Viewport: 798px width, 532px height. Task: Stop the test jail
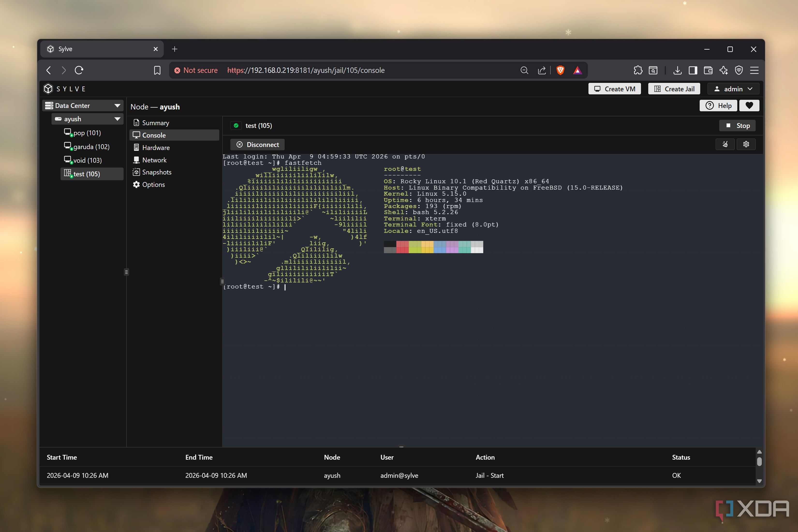(x=737, y=126)
